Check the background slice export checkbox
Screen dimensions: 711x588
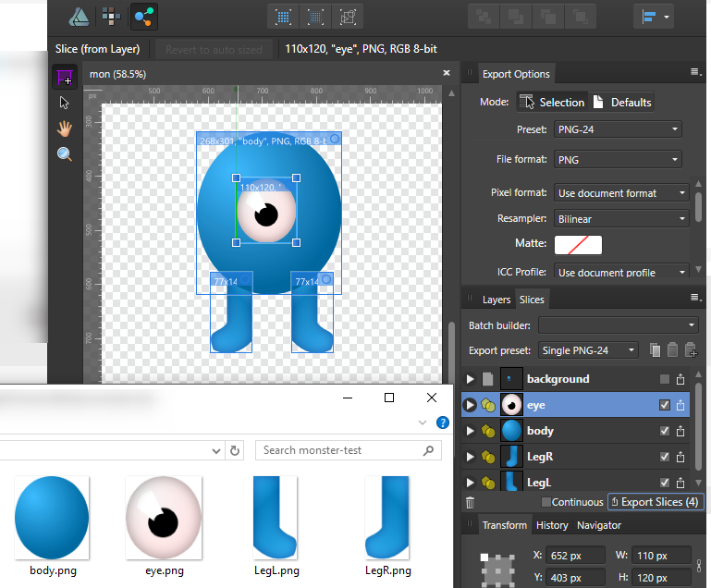tap(664, 379)
